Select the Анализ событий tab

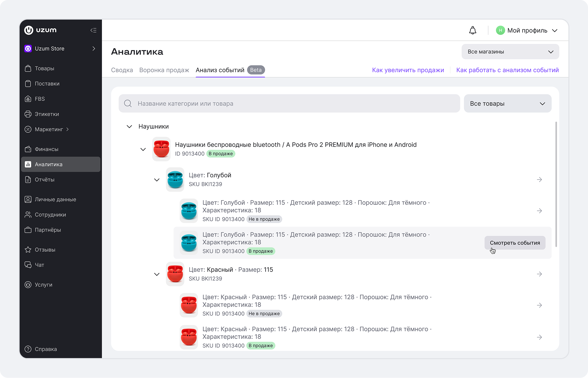tap(230, 70)
